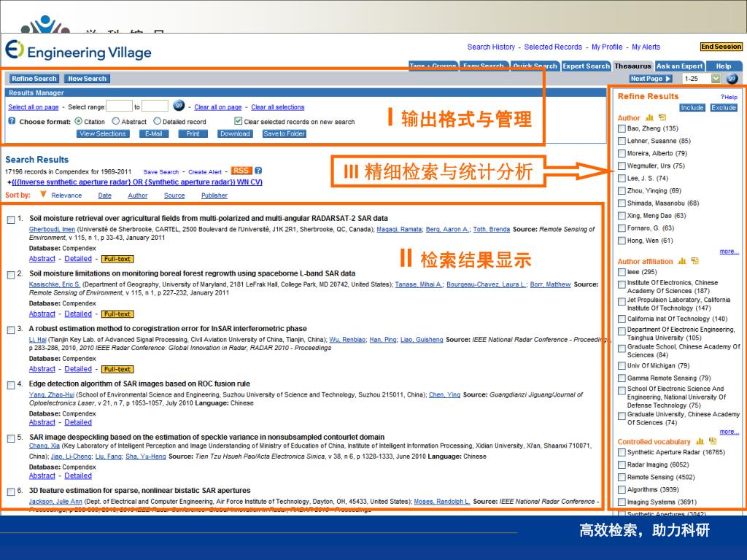
Task: Check the box for result 4
Action: click(x=11, y=385)
